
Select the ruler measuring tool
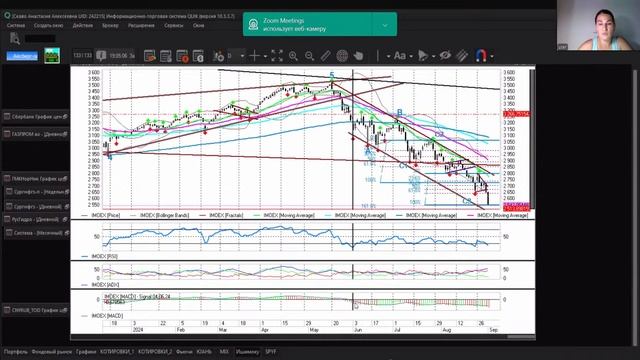326,56
